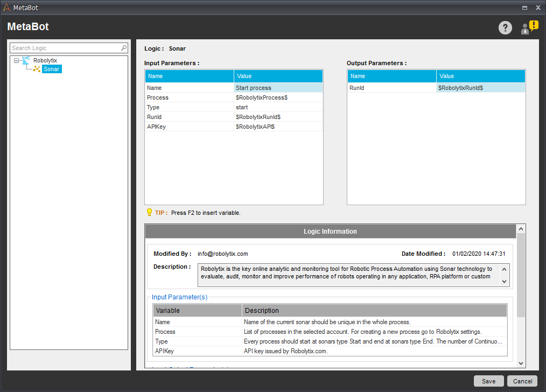Image resolution: width=546 pixels, height=392 pixels.
Task: Click Input Parameters 'Value' column header
Action: [278, 76]
